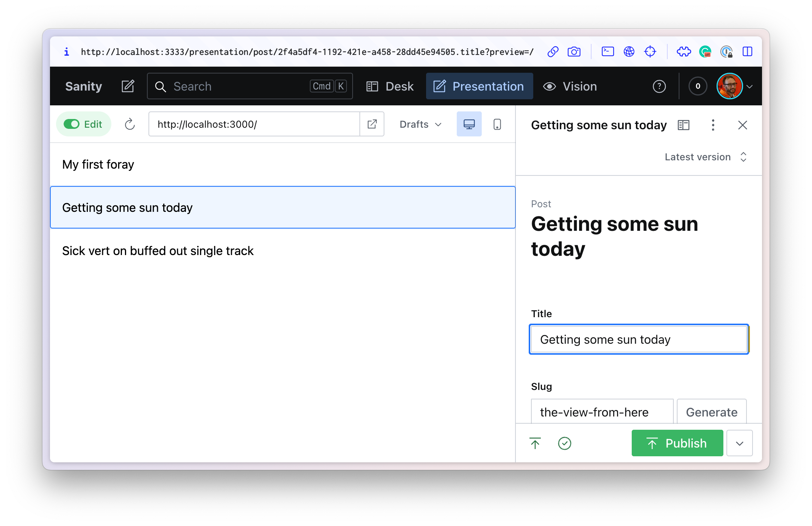
Task: Take a screenshot with the camera icon
Action: point(574,52)
